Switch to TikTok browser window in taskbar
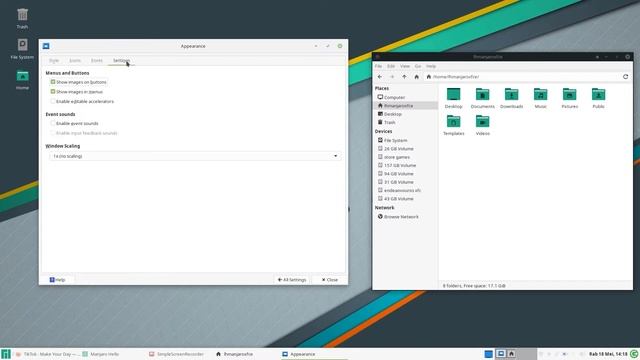Image resolution: width=640 pixels, height=360 pixels. pos(47,354)
